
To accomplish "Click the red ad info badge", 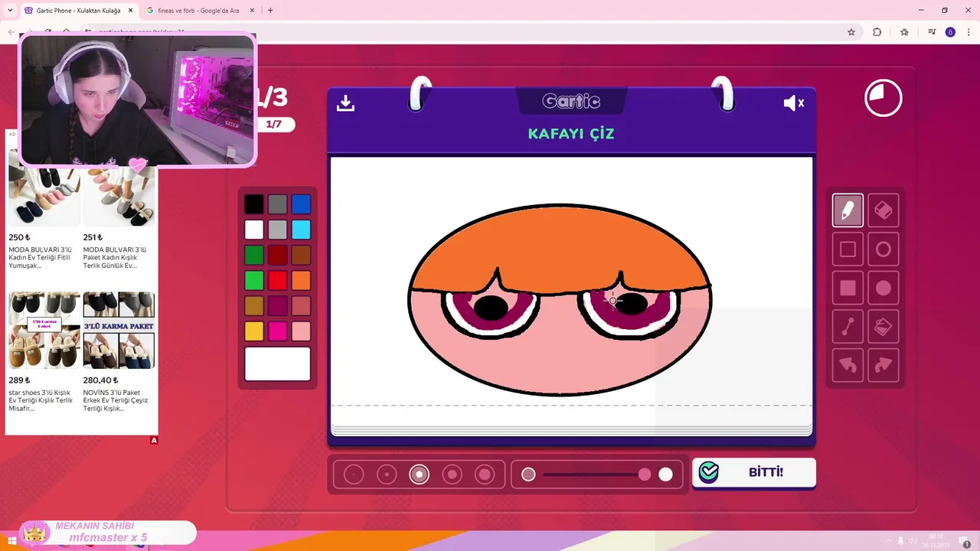I will pyautogui.click(x=154, y=440).
